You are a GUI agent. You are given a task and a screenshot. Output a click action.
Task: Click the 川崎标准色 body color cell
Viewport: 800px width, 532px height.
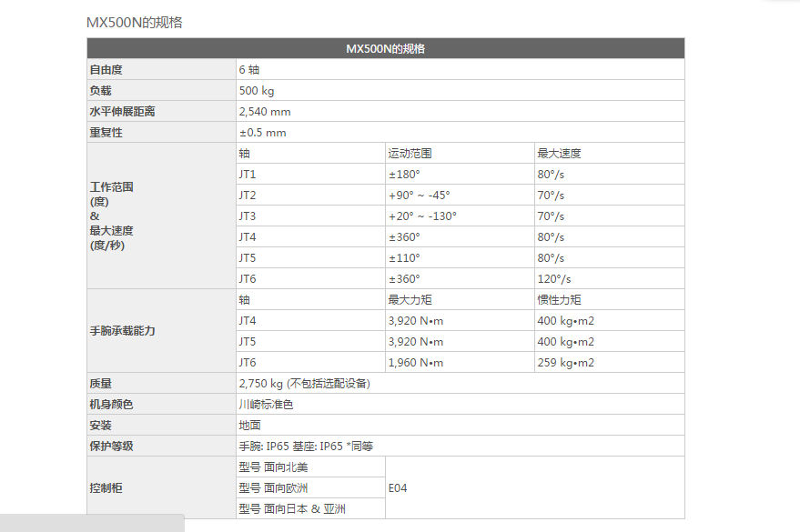266,405
